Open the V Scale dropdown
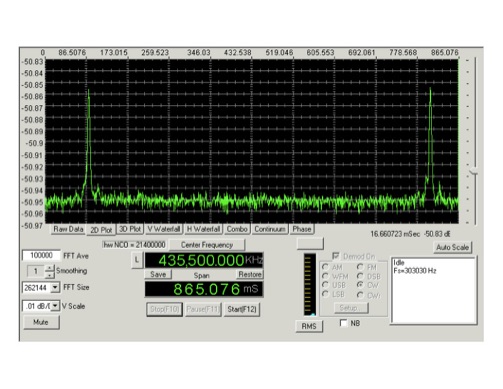This screenshot has height=389, width=503. pos(55,306)
